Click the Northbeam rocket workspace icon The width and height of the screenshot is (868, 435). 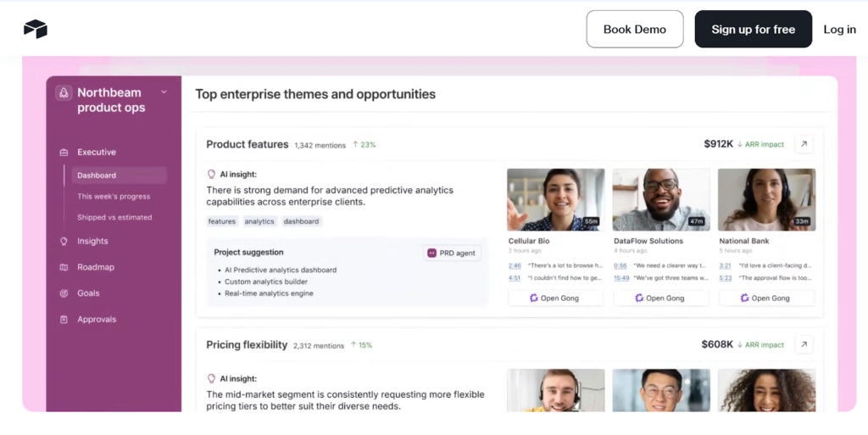tap(63, 93)
